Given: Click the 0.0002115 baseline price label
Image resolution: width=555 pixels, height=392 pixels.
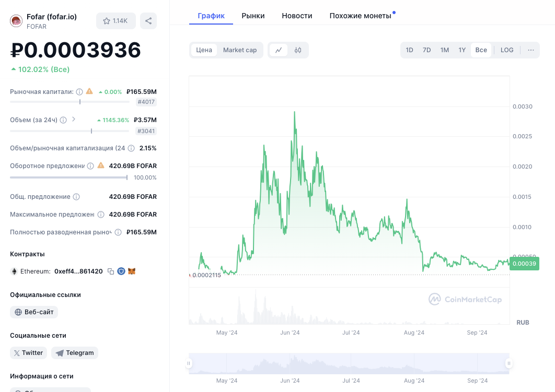Looking at the screenshot, I should [207, 276].
